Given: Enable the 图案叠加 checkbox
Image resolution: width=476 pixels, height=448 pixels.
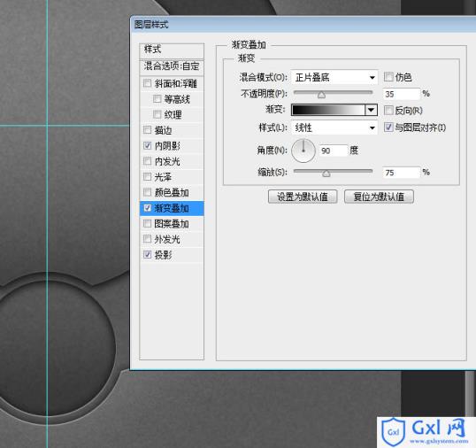Looking at the screenshot, I should pos(147,223).
